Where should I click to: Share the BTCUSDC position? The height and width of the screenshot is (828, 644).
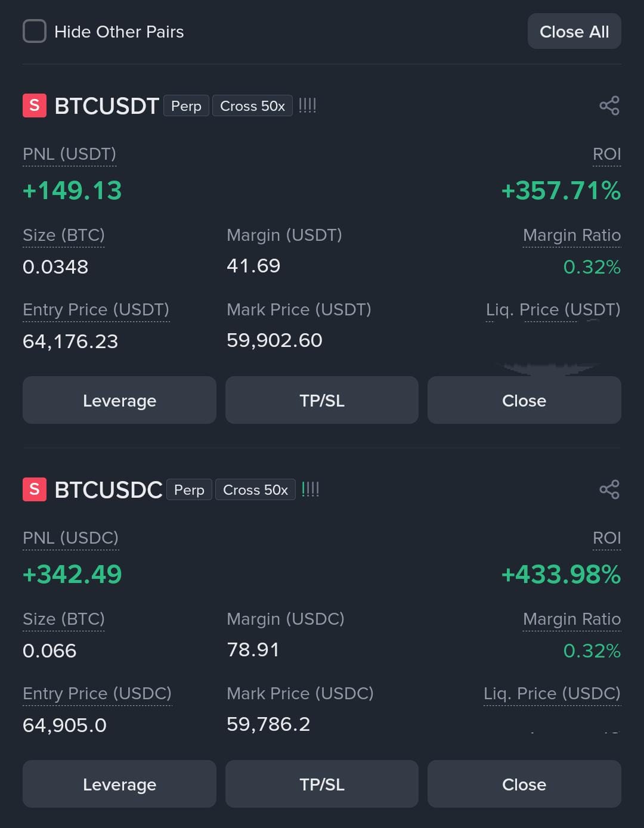coord(609,490)
